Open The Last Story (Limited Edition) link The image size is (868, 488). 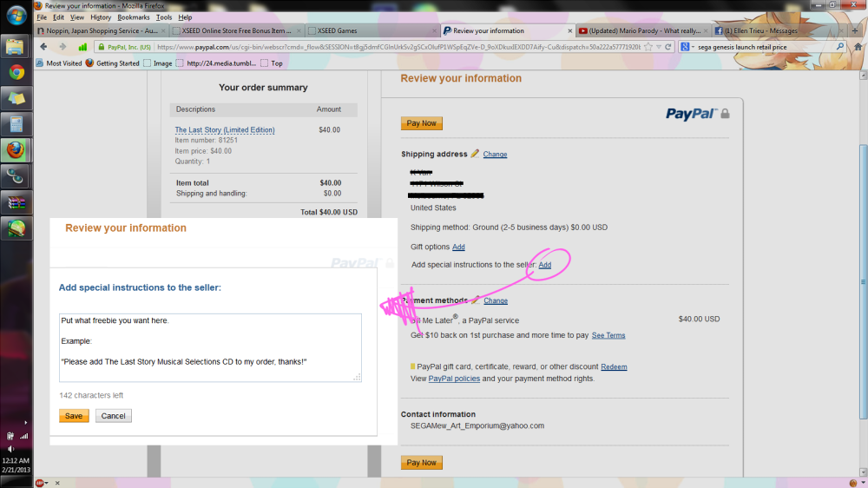[x=225, y=129]
